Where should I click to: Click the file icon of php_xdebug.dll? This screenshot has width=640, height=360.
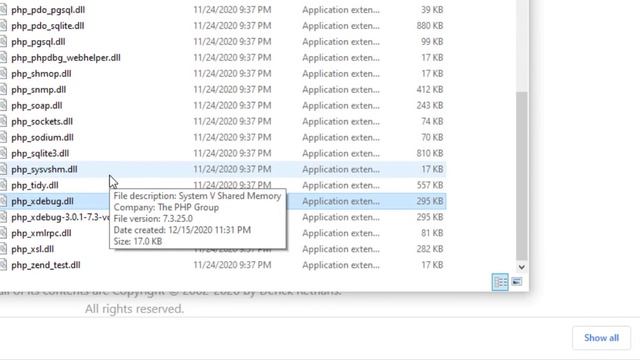pyautogui.click(x=3, y=201)
